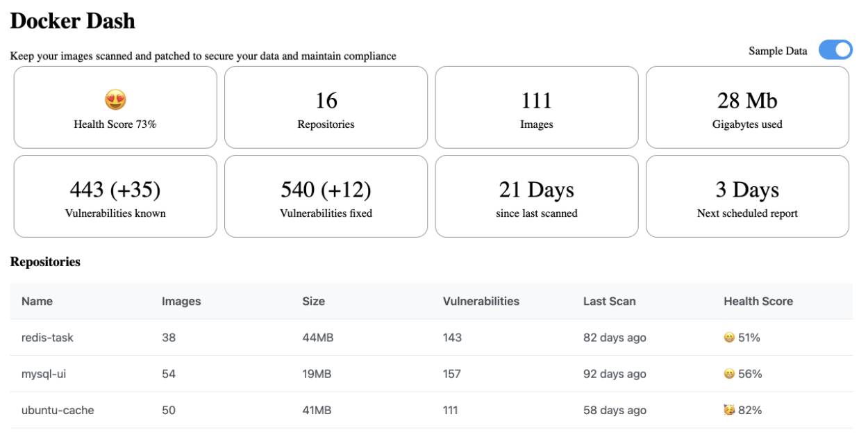
Task: Click the Last Scan column header
Action: 610,301
